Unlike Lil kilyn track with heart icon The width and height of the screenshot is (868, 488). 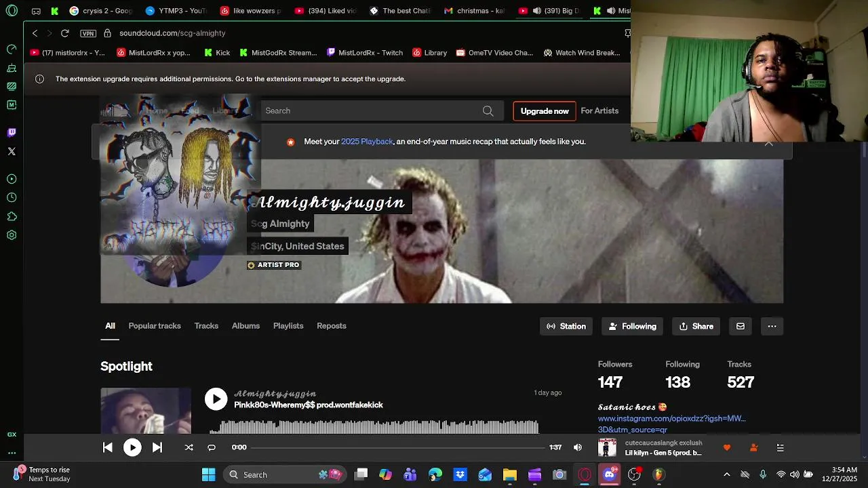(x=727, y=447)
